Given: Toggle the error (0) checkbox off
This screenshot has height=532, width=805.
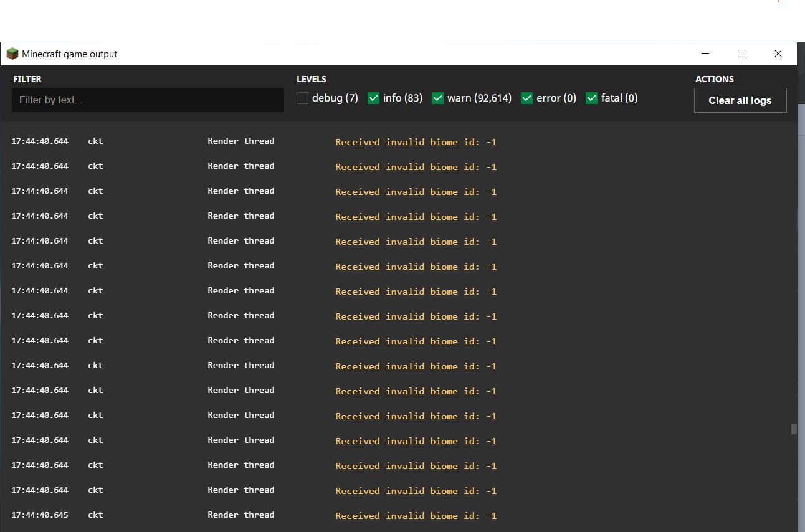Looking at the screenshot, I should pyautogui.click(x=527, y=98).
